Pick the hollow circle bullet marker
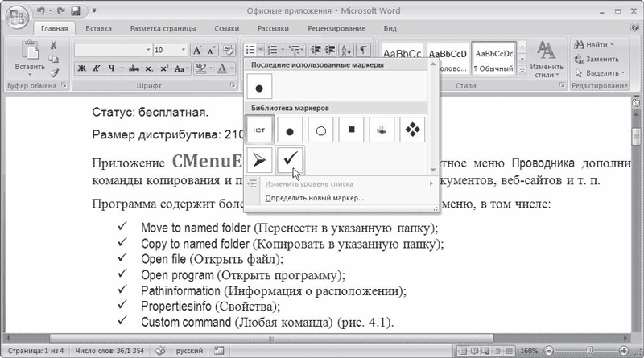This screenshot has width=644, height=358. coord(319,129)
